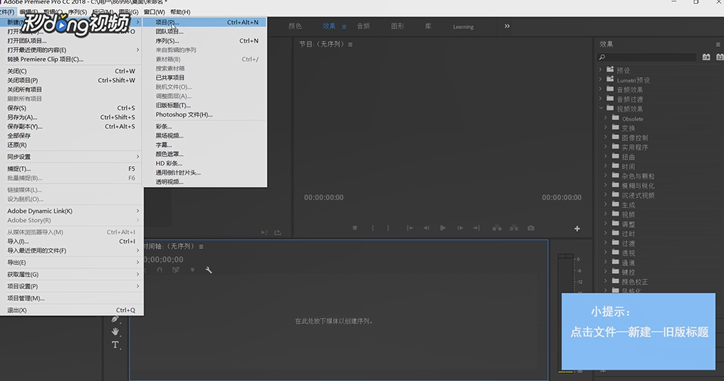Screen dimensions: 724x381
Task: Click the Extract button
Action: (514, 228)
